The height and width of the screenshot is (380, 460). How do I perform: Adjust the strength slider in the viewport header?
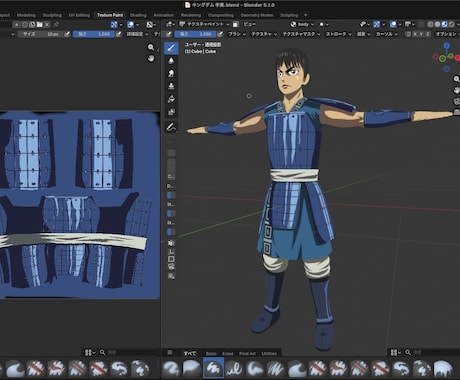coord(195,34)
